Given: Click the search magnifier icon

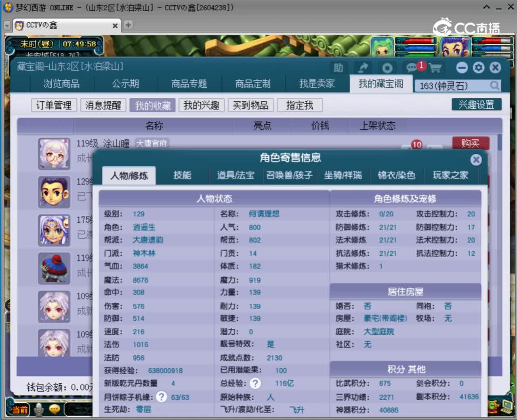Looking at the screenshot, I should tap(495, 85).
